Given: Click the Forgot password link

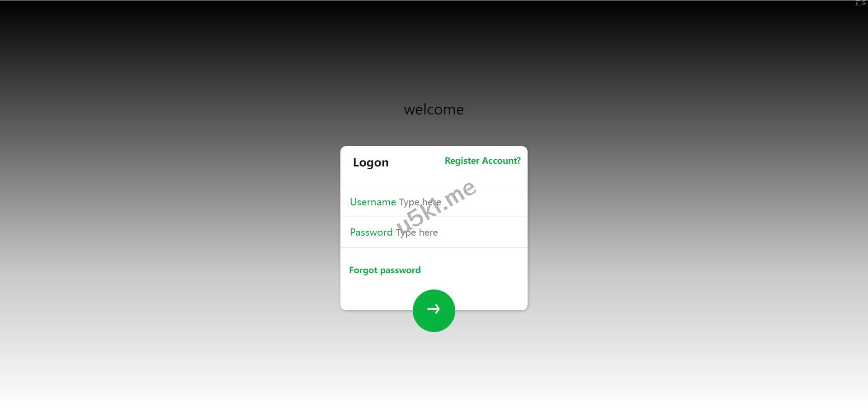Looking at the screenshot, I should 385,270.
